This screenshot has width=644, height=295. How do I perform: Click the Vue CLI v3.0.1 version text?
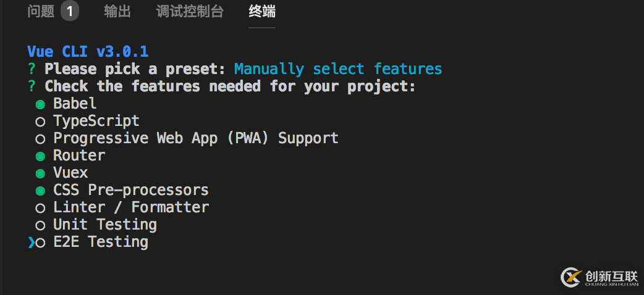point(88,52)
